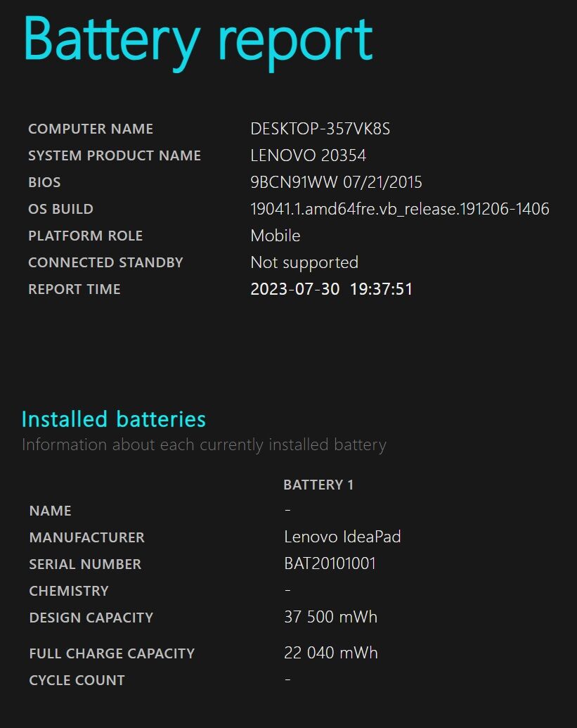Select the serial number BAT20101001
The image size is (577, 728).
coord(330,563)
